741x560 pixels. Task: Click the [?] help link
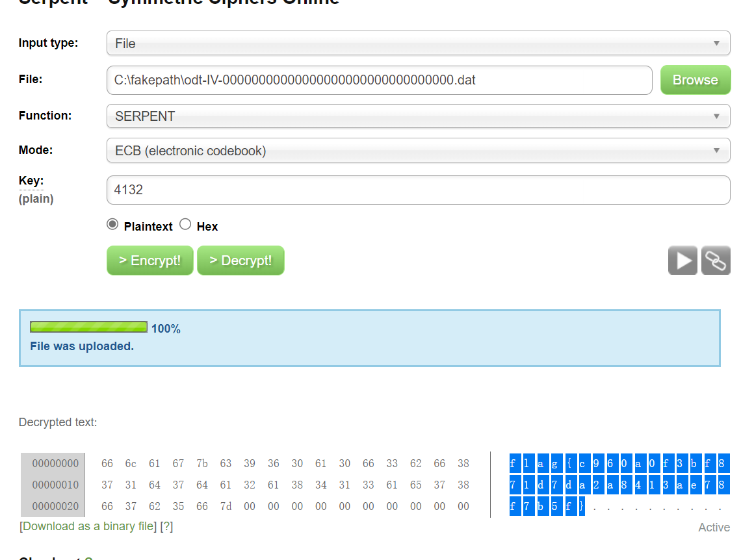point(166,526)
